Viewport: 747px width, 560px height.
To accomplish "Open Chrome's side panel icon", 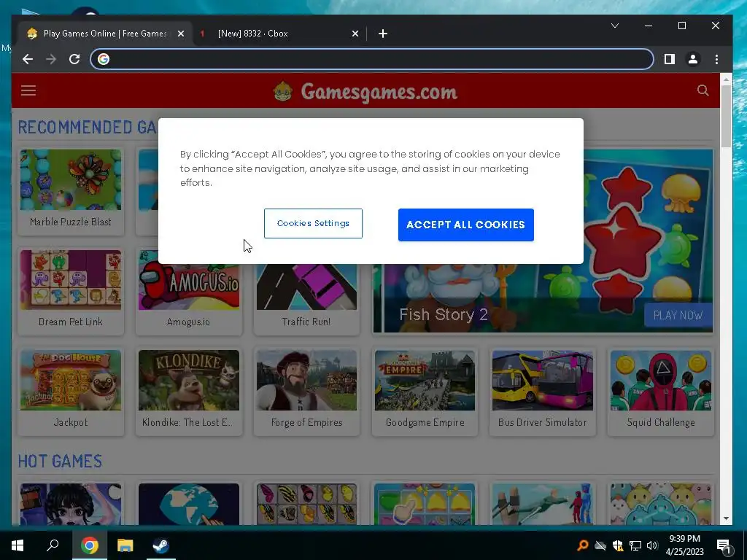I will [x=670, y=59].
